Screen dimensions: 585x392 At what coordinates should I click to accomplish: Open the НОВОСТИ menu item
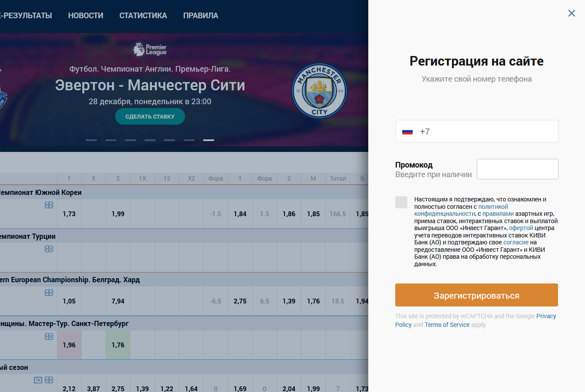(x=86, y=16)
